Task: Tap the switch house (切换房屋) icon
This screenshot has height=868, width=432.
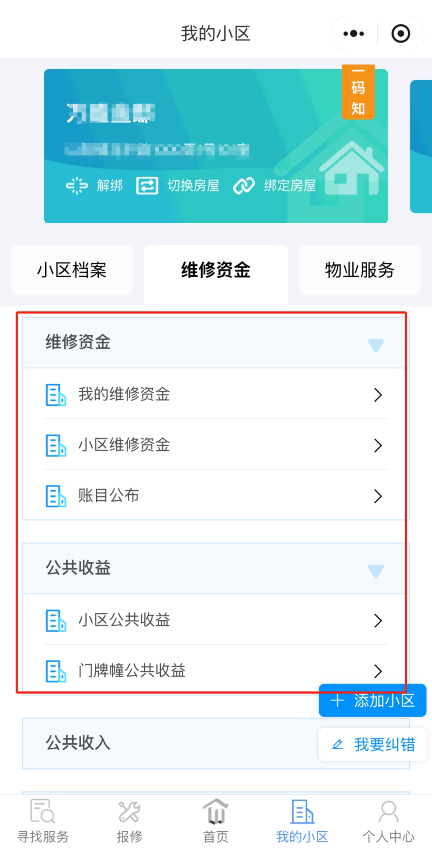Action: [147, 186]
